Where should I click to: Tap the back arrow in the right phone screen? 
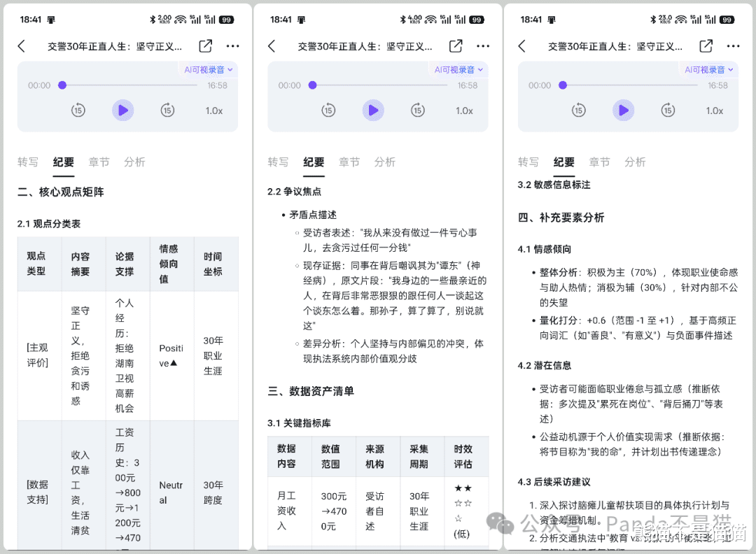(521, 46)
